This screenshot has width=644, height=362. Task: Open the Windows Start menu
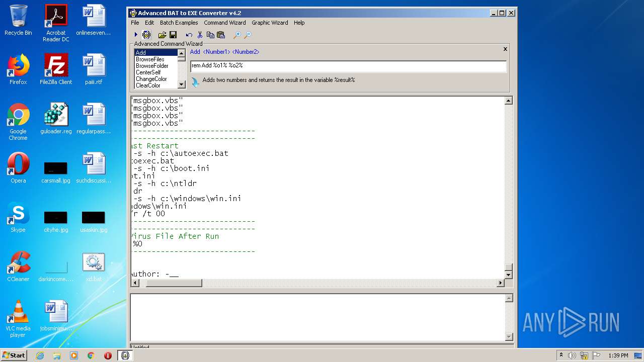pos(14,355)
